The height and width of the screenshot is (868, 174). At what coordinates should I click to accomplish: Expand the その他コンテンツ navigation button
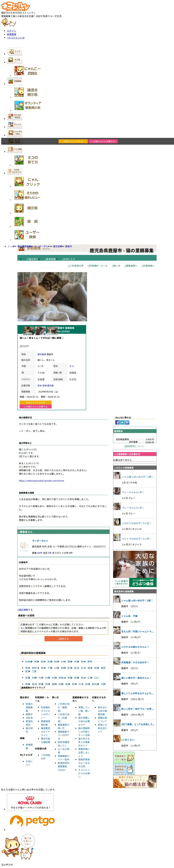(x=14, y=171)
